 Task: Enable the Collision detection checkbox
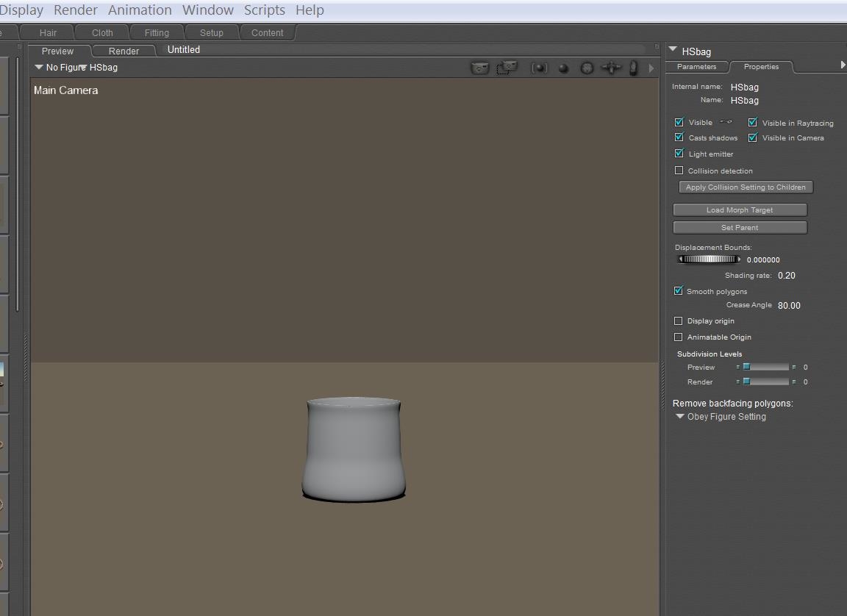[679, 171]
